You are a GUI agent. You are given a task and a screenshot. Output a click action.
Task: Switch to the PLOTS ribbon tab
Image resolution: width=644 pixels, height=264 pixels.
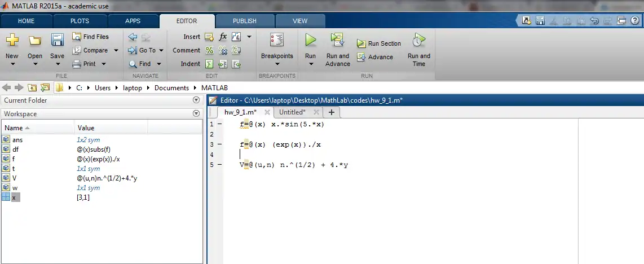(80, 21)
